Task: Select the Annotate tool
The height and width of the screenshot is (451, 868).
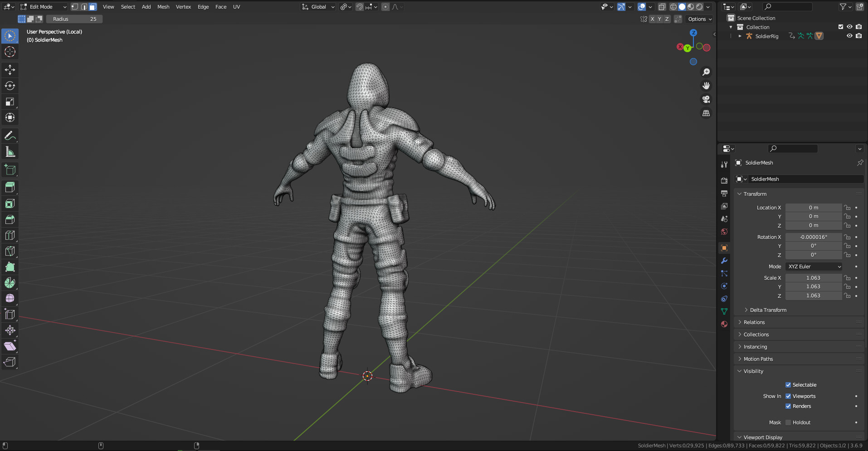Action: click(x=10, y=136)
